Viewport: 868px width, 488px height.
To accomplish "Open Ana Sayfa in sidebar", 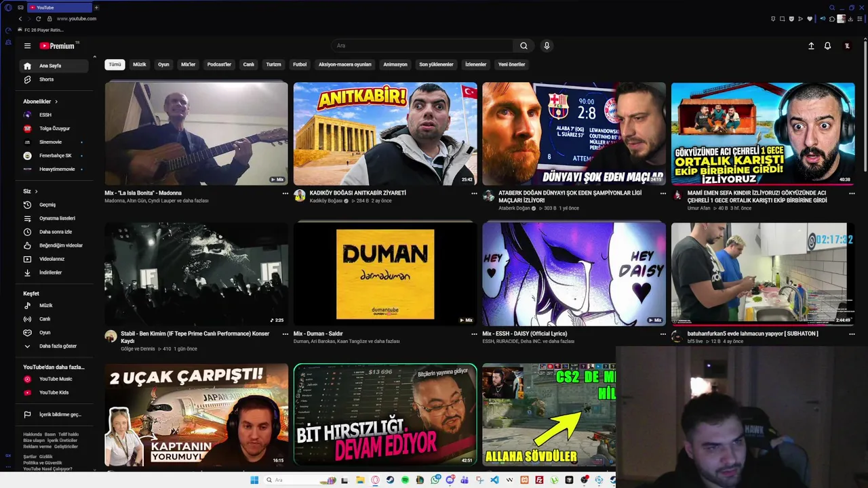I will point(54,66).
